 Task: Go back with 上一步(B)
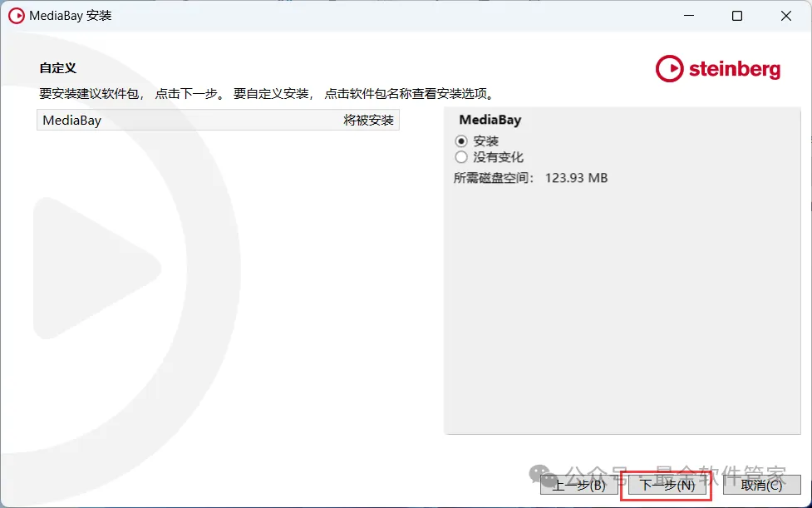tap(579, 486)
